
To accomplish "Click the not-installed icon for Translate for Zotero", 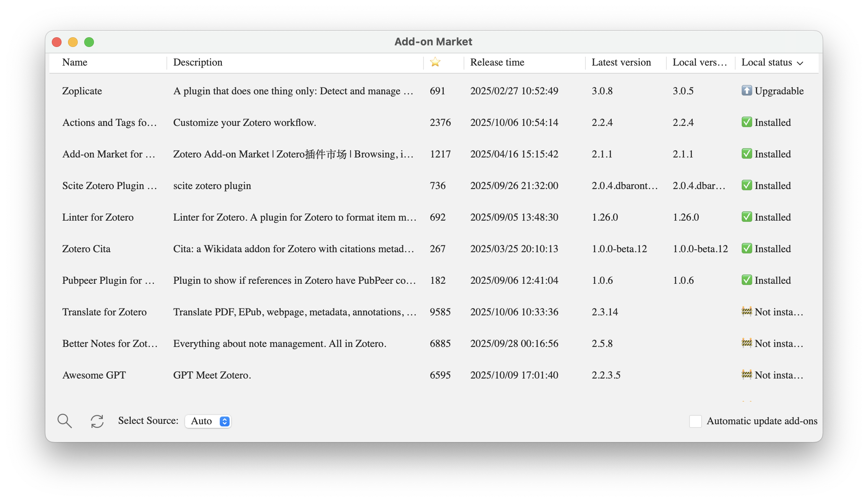I will (x=747, y=312).
